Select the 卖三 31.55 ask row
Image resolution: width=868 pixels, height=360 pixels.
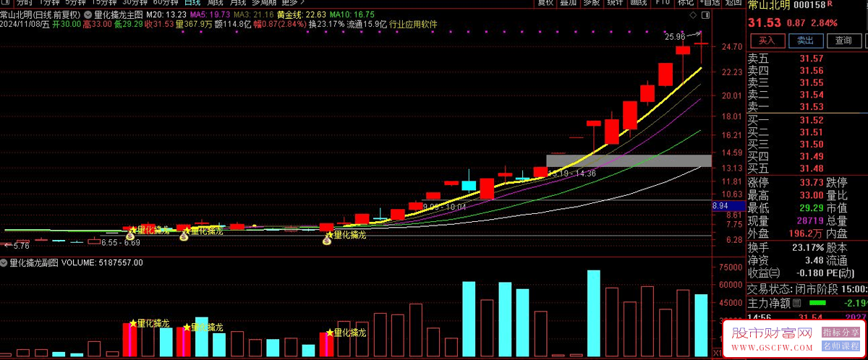(807, 82)
